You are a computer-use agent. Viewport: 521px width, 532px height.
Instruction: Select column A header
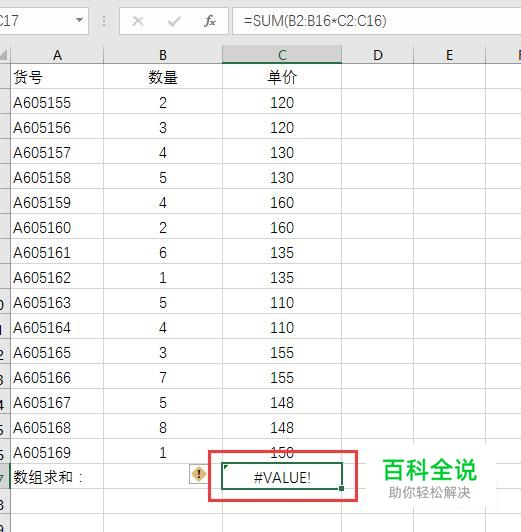(57, 55)
